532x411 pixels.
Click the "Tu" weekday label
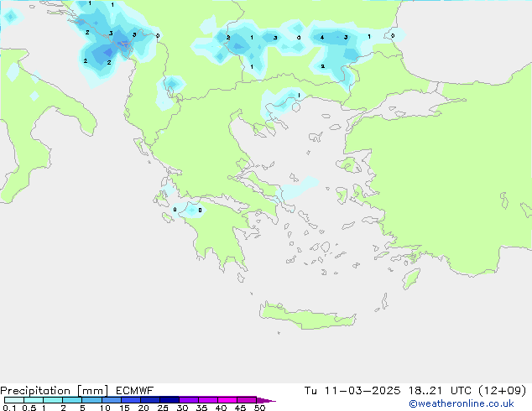[310, 391]
